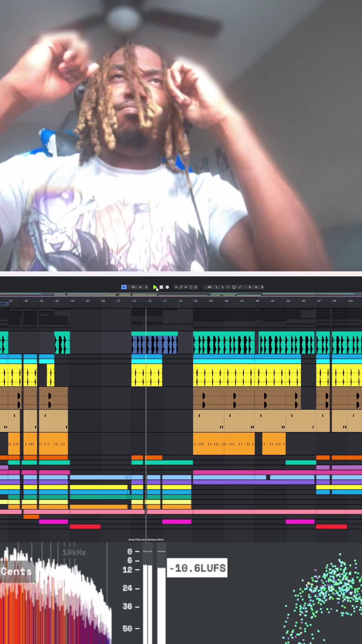This screenshot has width=362, height=644.
Task: Click bar 73 on the beat-time ruler
Action: (x=133, y=301)
